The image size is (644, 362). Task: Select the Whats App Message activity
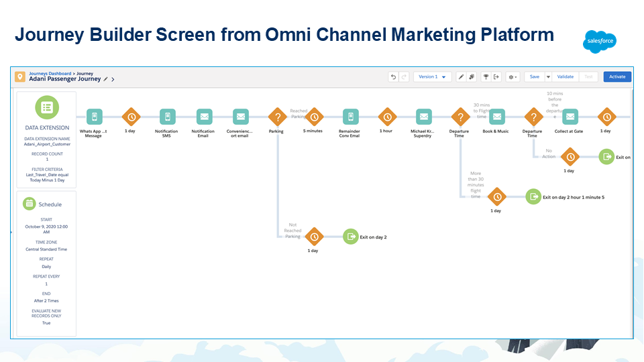(95, 117)
